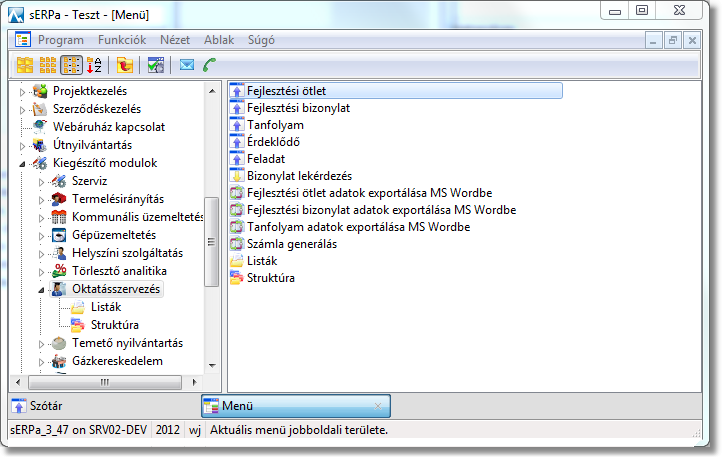
Task: Collapse the Kiegészítő modulok node
Action: (x=22, y=164)
